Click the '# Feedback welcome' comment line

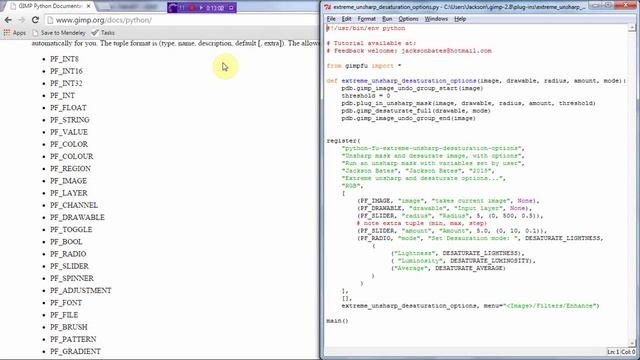coord(409,51)
